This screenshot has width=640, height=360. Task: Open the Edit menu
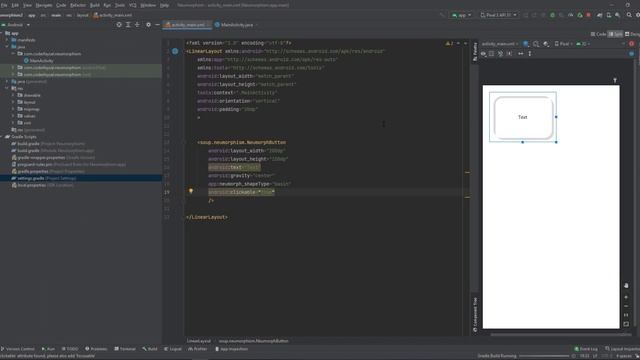(x=15, y=5)
